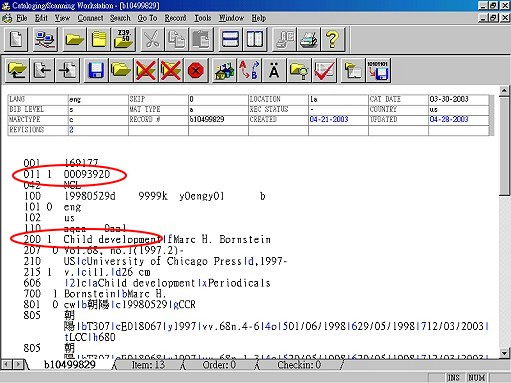Click the tab scroll right arrow at bottom
Screen dimensions: 511x383
click(18, 364)
